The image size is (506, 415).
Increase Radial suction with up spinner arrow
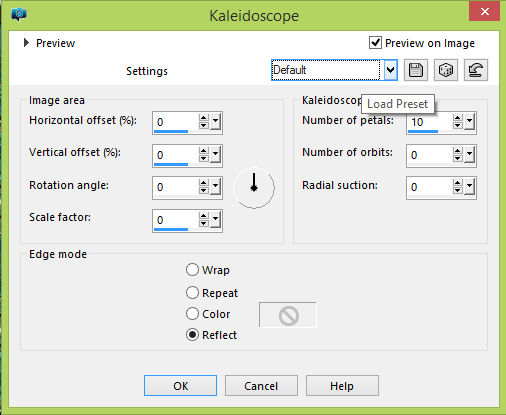pyautogui.click(x=458, y=183)
